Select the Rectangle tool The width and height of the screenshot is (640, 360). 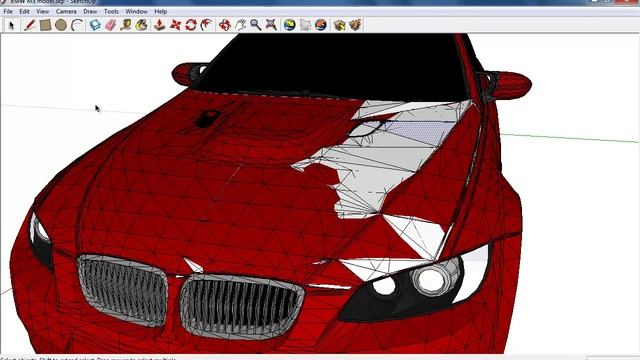click(x=45, y=25)
